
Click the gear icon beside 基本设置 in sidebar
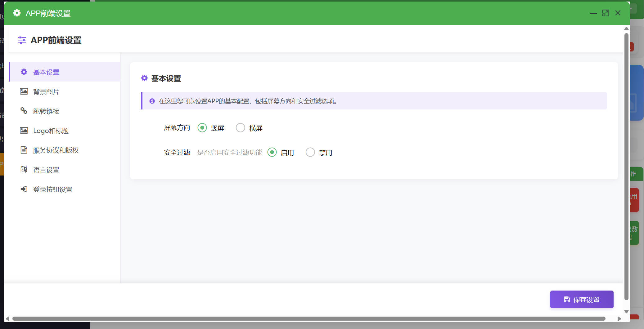[x=24, y=72]
